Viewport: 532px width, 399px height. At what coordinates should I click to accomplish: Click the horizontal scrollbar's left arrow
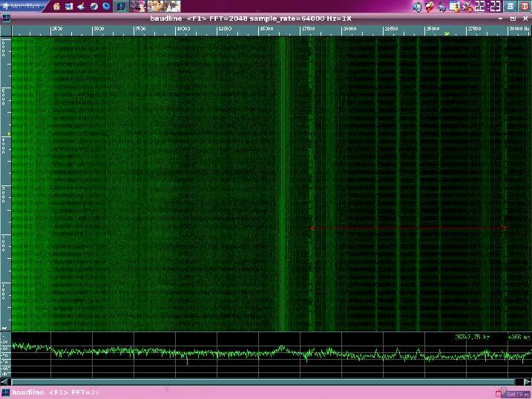pos(4,382)
